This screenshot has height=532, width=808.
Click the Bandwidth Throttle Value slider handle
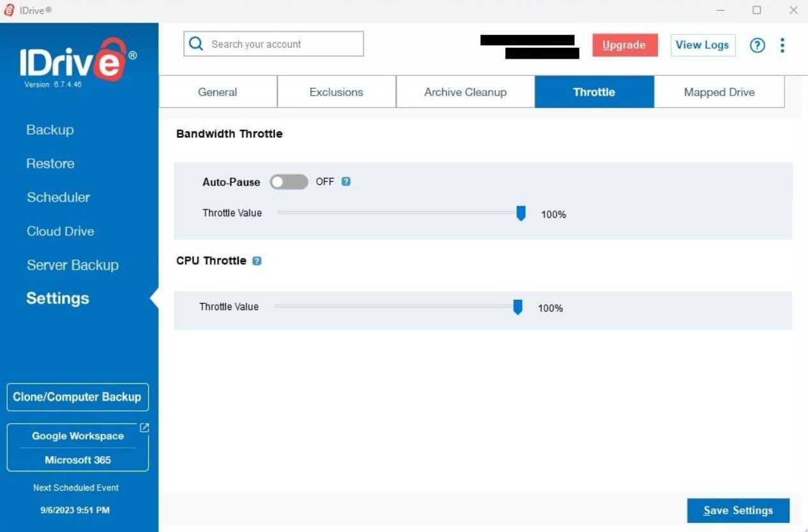click(521, 213)
